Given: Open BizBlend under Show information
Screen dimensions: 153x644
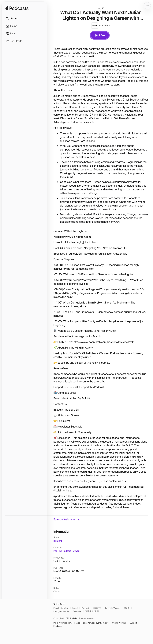Looking at the screenshot, I should (x=58, y=540).
